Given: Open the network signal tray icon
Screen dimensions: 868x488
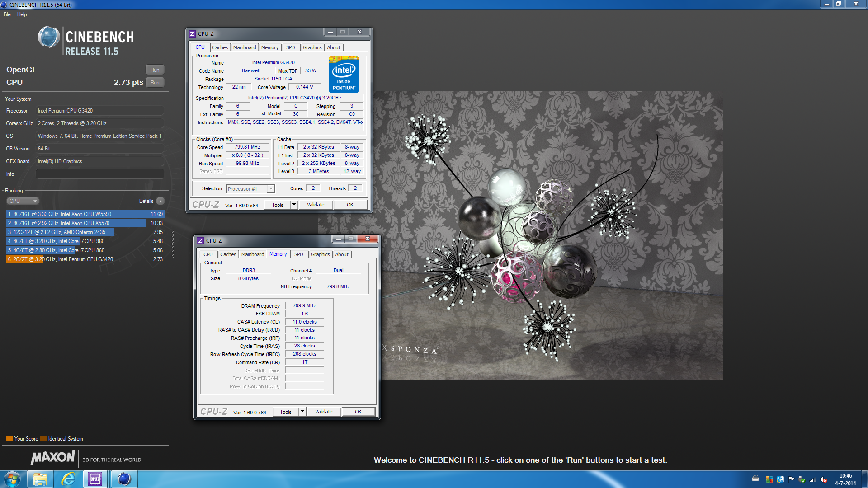Looking at the screenshot, I should point(813,479).
